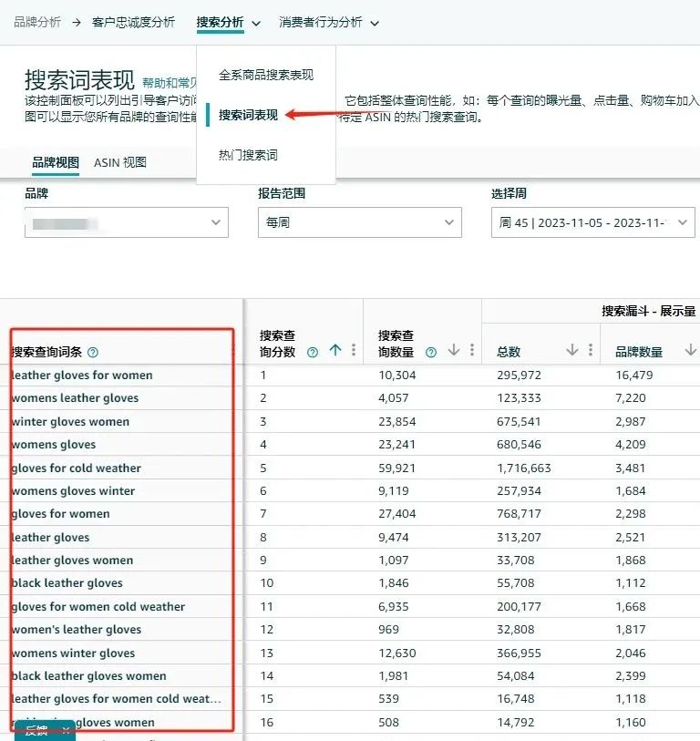700x741 pixels.
Task: Select 全系商品搜索表现 menu item
Action: click(266, 75)
